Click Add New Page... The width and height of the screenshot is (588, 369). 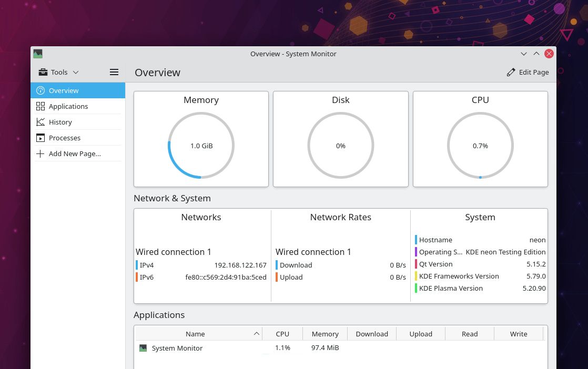coord(78,153)
